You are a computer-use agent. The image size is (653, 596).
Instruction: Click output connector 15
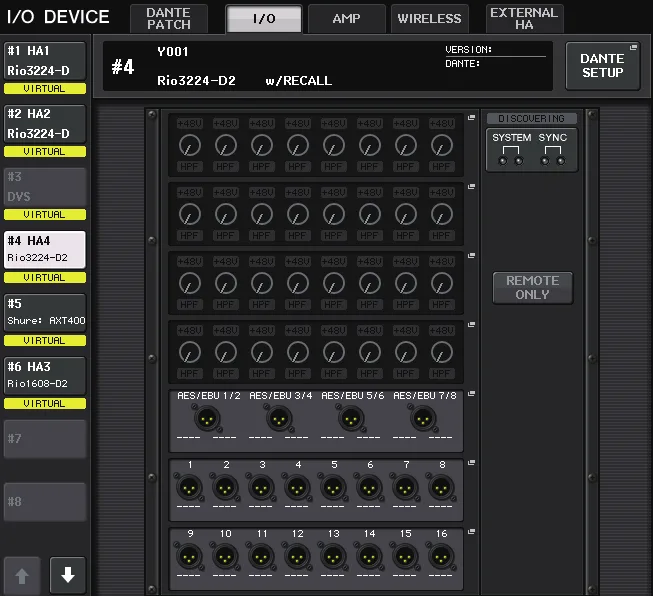(405, 556)
